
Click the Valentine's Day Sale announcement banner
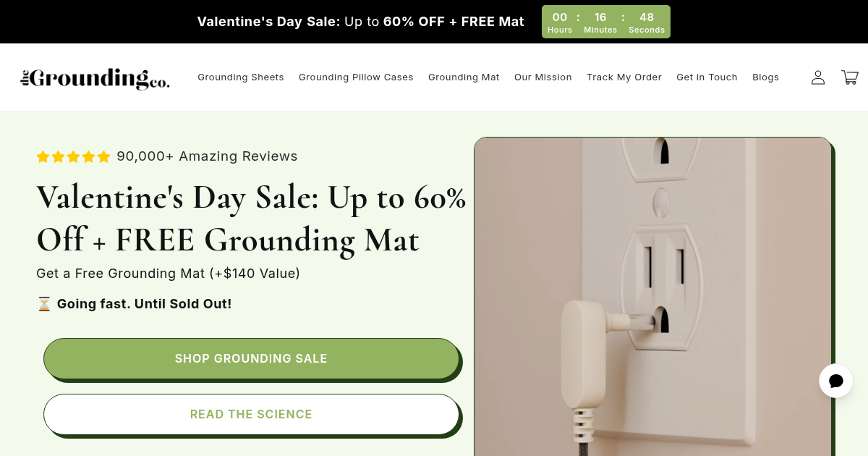(x=360, y=21)
